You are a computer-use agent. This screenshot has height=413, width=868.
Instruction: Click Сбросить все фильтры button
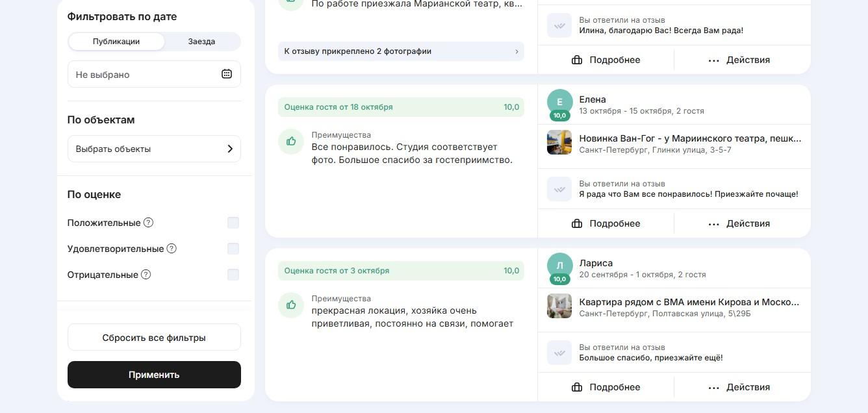(x=154, y=338)
